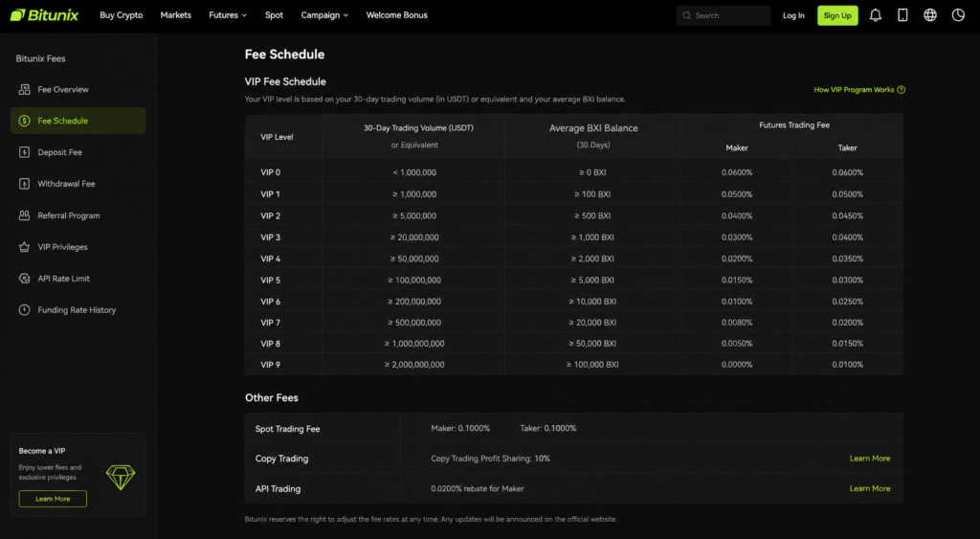This screenshot has height=539, width=980.
Task: Expand the Campaign dropdown menu
Action: (x=324, y=15)
